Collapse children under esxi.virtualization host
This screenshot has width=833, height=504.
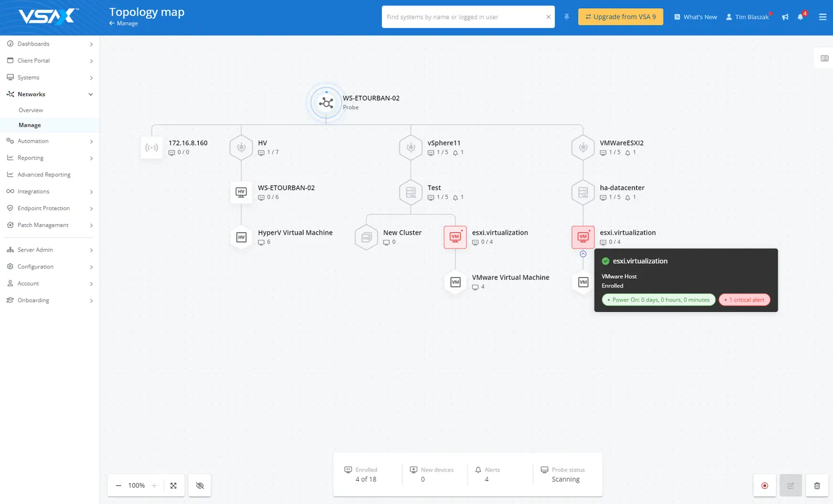(583, 254)
